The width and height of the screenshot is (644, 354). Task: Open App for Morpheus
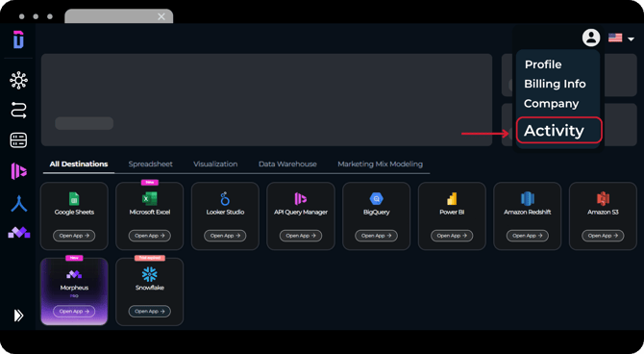(74, 312)
